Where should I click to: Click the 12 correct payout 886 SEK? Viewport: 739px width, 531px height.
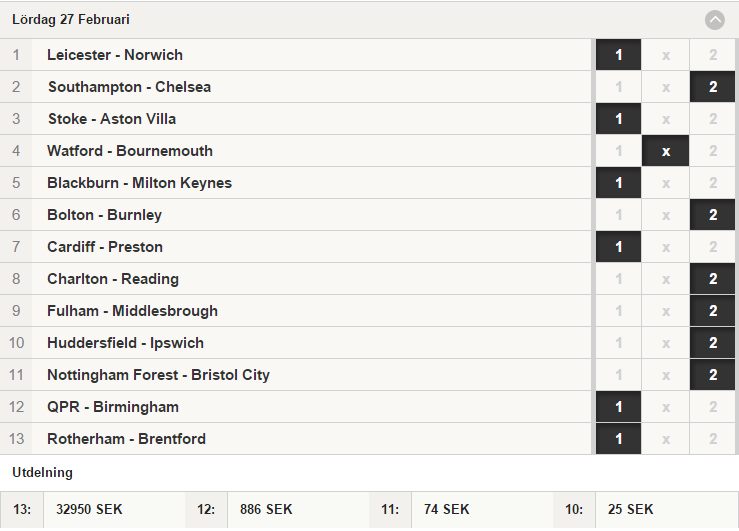click(266, 509)
